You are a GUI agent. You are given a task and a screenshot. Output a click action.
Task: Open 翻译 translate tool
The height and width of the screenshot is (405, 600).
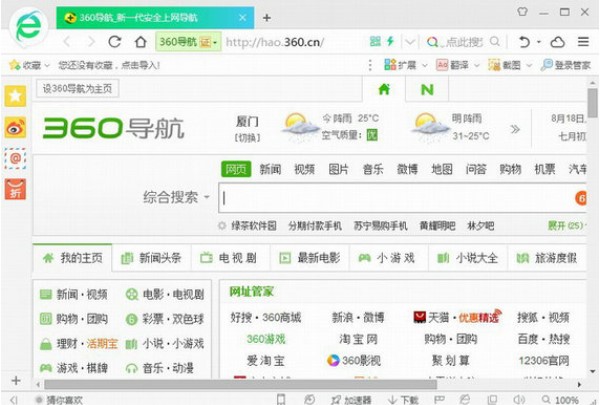[452, 65]
